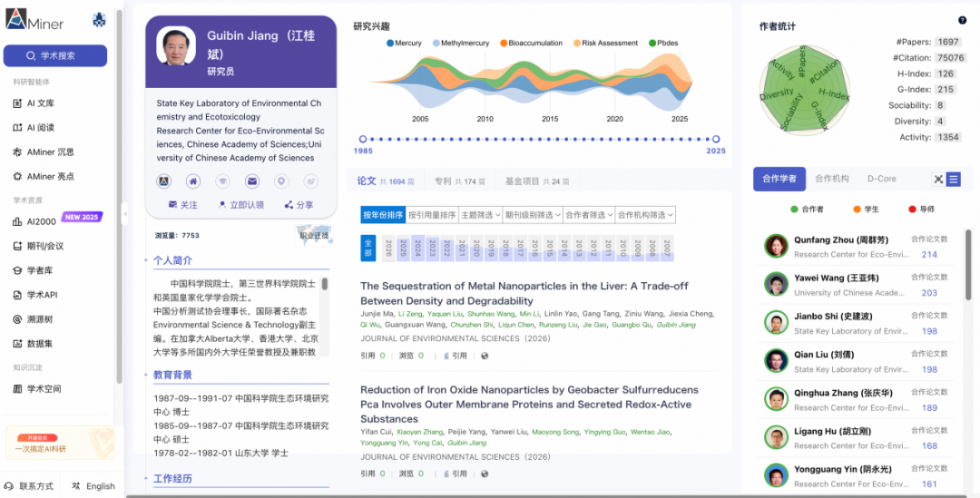Image resolution: width=980 pixels, height=498 pixels.
Task: Click the globe icon under Iron Oxide paper
Action: coord(485,474)
